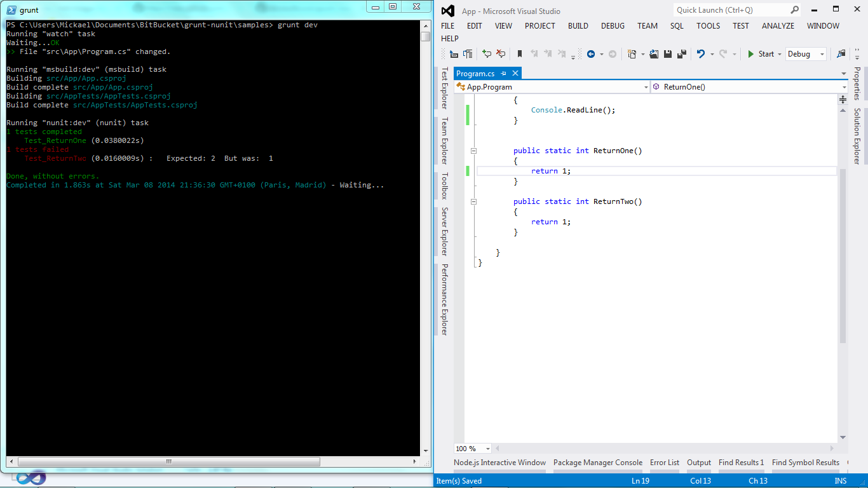The image size is (868, 488).
Task: Open the Navigate Backward dropdown arrow
Action: (x=602, y=54)
